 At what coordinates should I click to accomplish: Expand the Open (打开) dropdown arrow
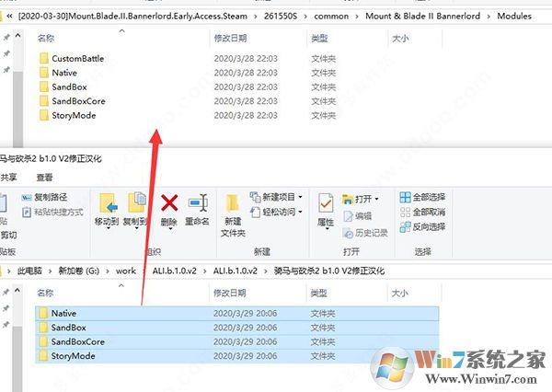pyautogui.click(x=376, y=200)
